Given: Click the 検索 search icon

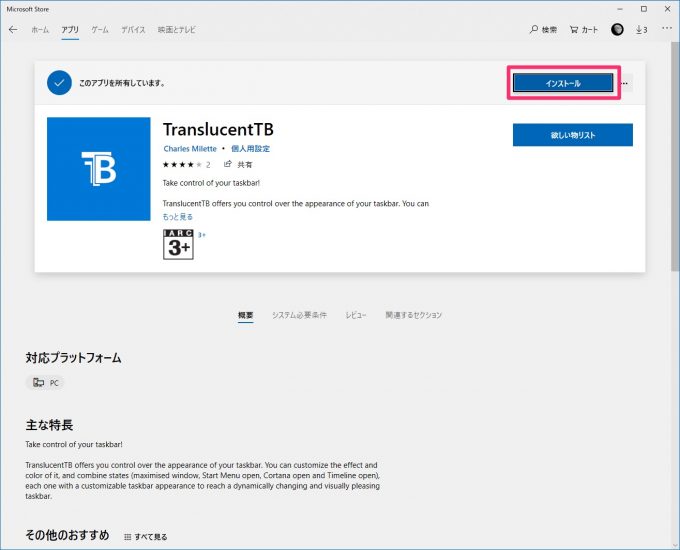Looking at the screenshot, I should click(543, 29).
